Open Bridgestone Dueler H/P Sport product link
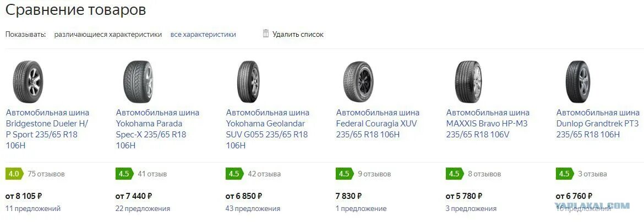The image size is (644, 222). click(x=47, y=129)
